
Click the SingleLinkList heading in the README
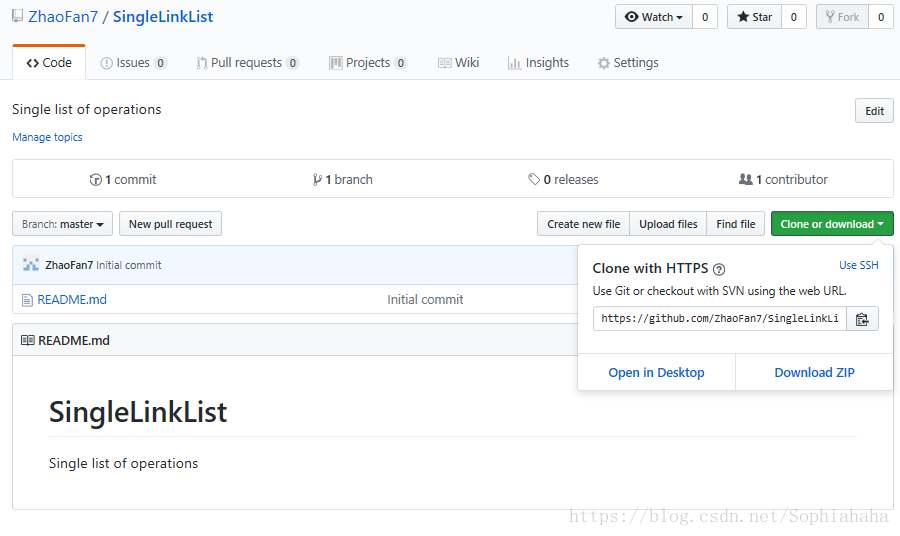point(138,412)
